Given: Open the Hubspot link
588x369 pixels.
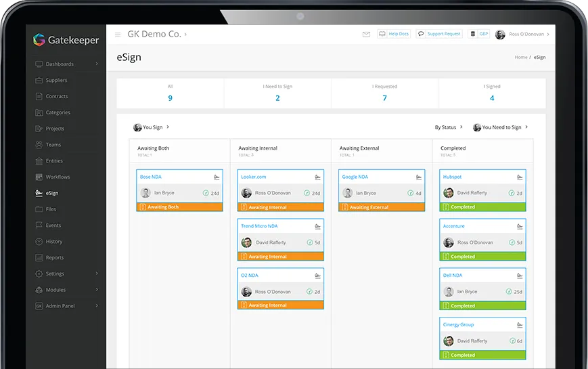Looking at the screenshot, I should (x=452, y=177).
